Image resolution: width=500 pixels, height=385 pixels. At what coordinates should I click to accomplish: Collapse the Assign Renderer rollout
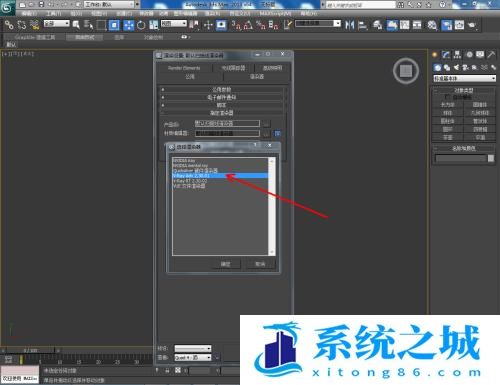click(x=222, y=113)
